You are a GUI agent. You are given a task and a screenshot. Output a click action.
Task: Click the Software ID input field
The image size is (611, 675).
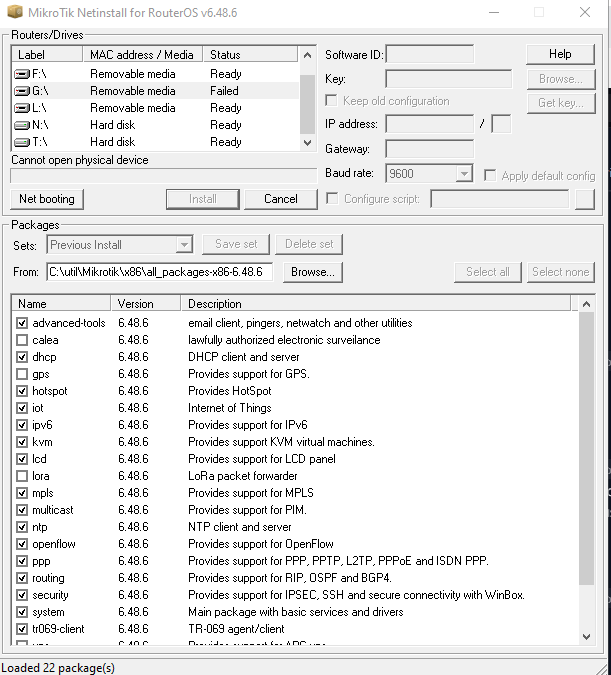pos(430,55)
